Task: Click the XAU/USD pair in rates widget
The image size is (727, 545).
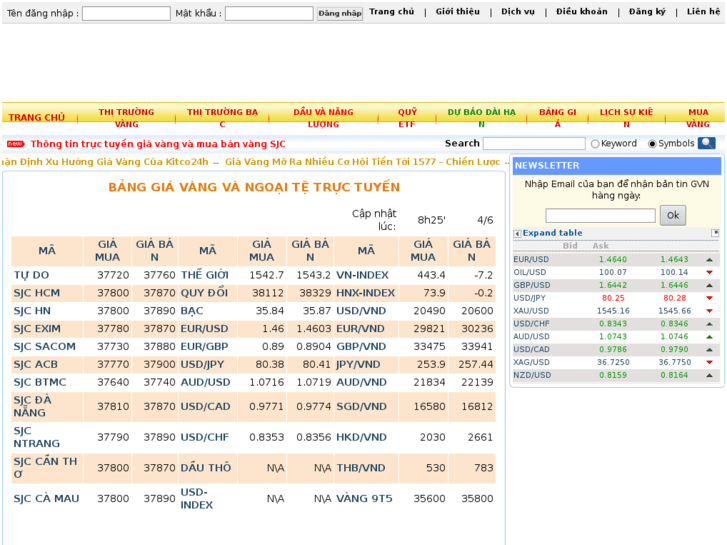Action: [531, 311]
